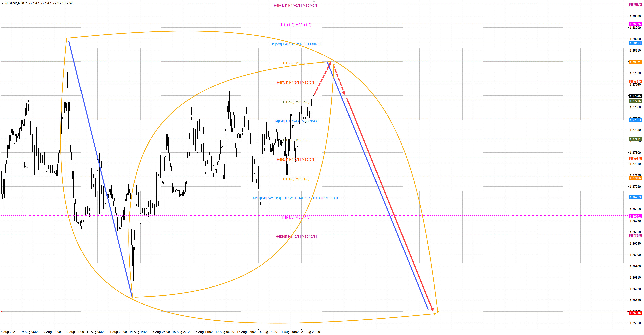Click the green 1.27716 price level tag
The width and height of the screenshot is (644, 335).
(x=635, y=101)
